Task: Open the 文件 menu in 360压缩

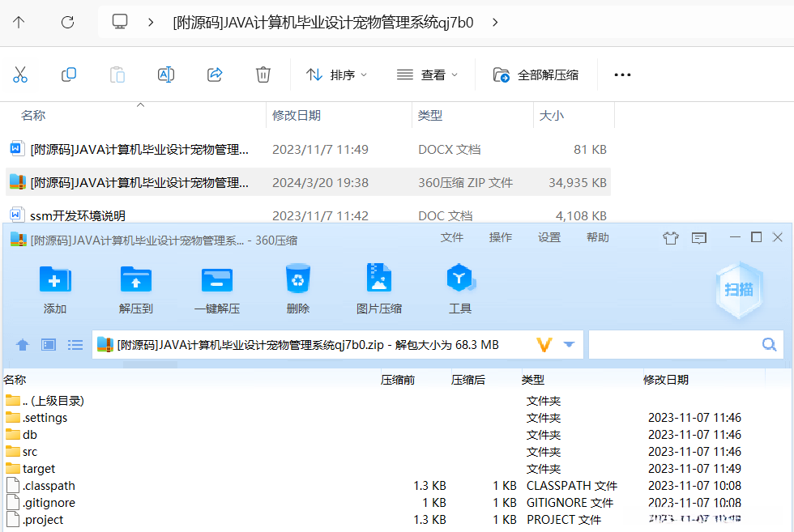Action: coord(452,237)
